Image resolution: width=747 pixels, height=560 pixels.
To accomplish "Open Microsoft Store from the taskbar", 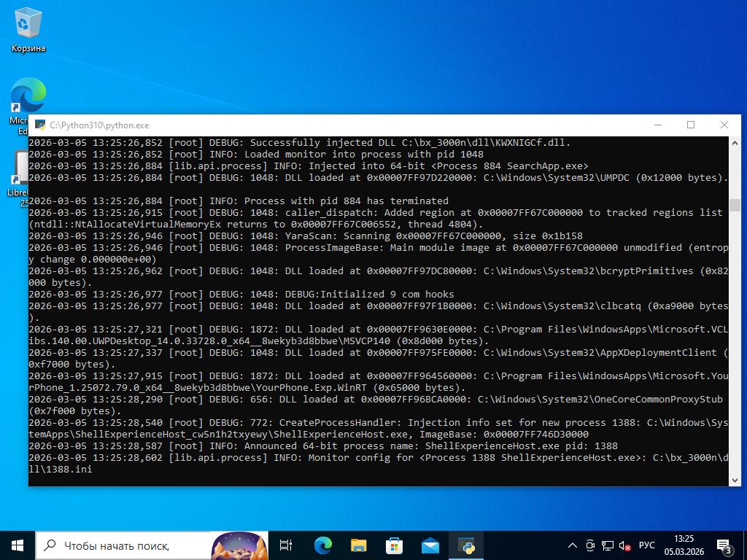I will pos(394,545).
